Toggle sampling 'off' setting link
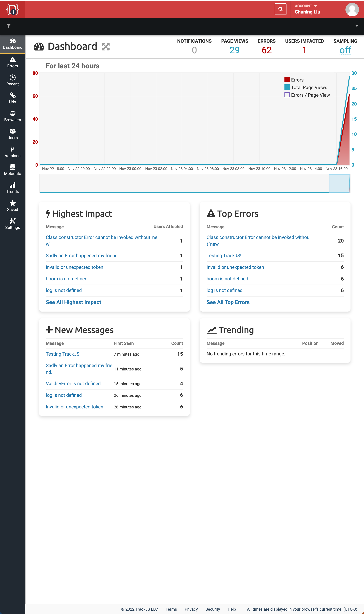This screenshot has height=614, width=364. click(345, 50)
